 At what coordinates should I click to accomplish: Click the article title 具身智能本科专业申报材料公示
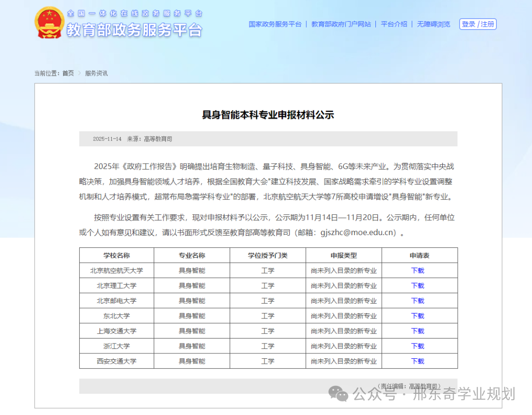tap(268, 115)
